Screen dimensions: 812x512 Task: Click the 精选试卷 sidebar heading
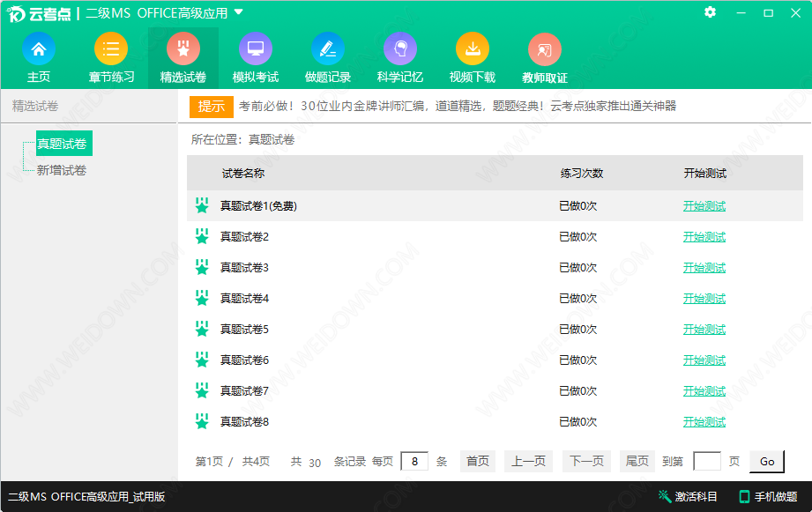(35, 106)
